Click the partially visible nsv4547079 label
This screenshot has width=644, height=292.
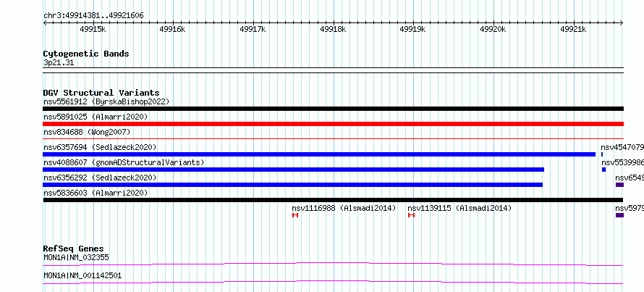(622, 147)
